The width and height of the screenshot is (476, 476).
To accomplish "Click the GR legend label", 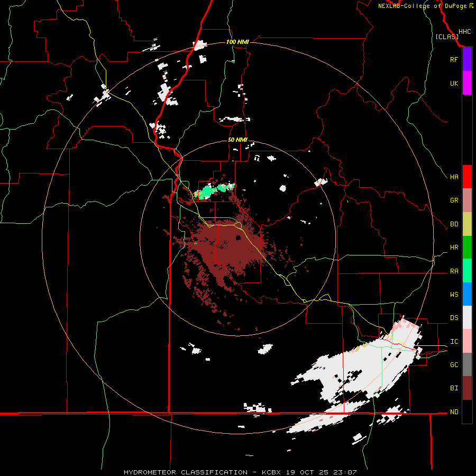I will [454, 200].
